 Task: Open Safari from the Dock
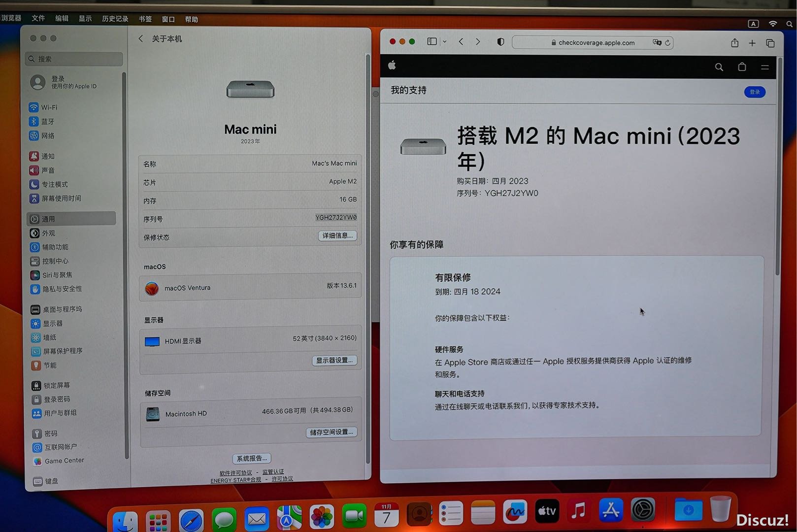click(x=191, y=520)
